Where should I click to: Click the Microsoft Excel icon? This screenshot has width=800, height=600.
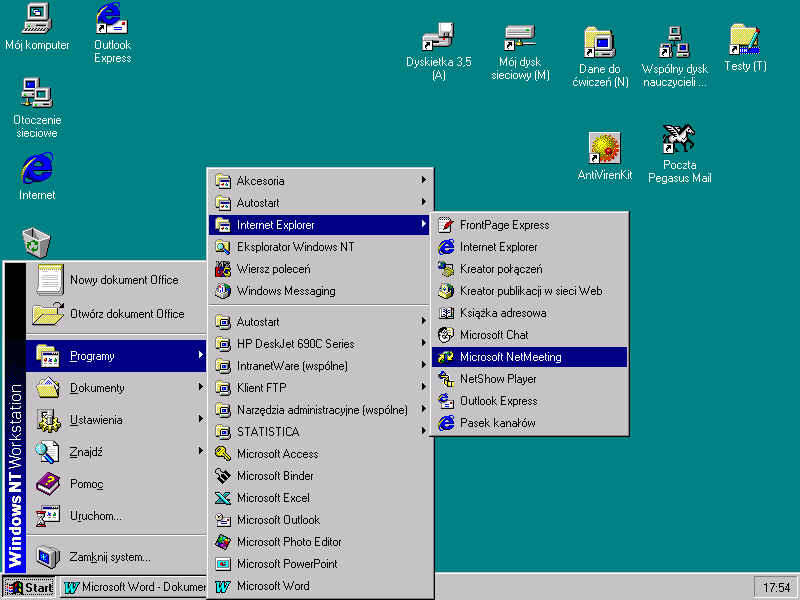223,498
